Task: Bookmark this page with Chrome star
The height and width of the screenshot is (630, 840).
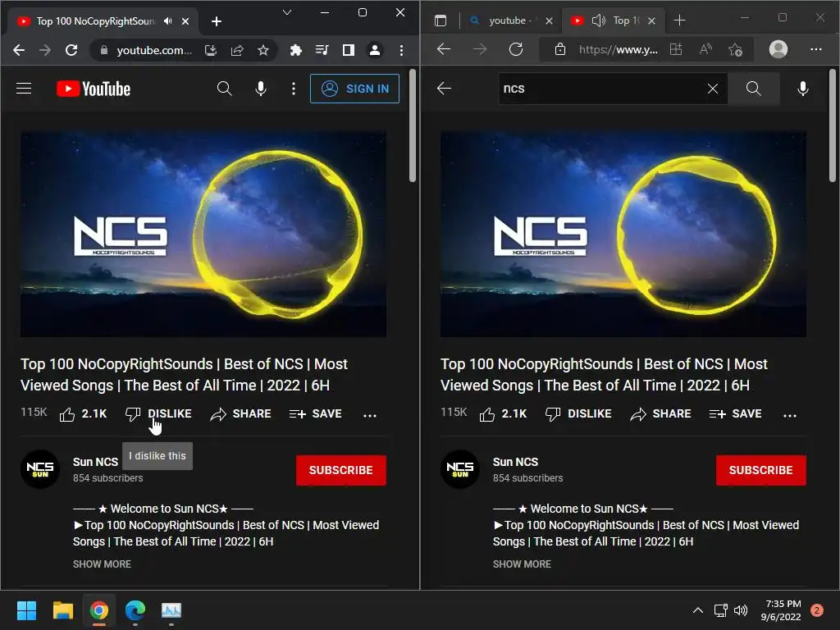Action: tap(263, 50)
